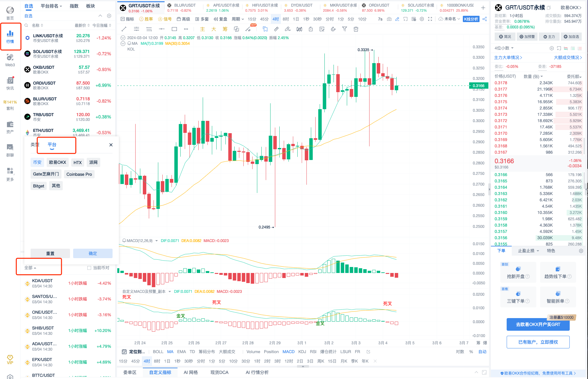Viewport: 588px width, 379px height.
Task: Open more drawing tools (three dots)
Action: click(x=186, y=29)
